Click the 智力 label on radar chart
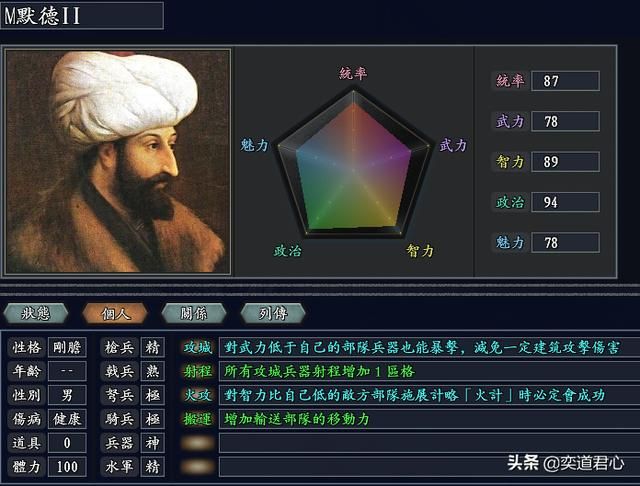Screen dimensions: 640x486 click(420, 250)
